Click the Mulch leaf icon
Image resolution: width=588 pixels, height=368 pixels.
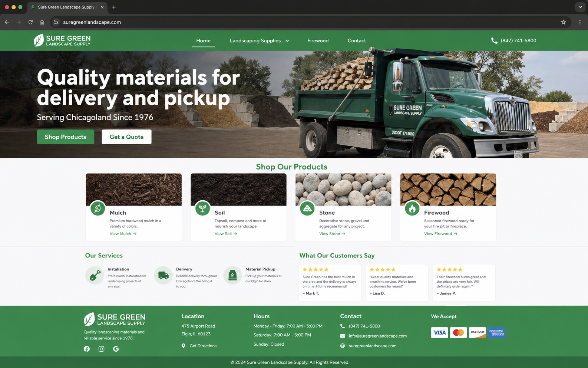98,208
